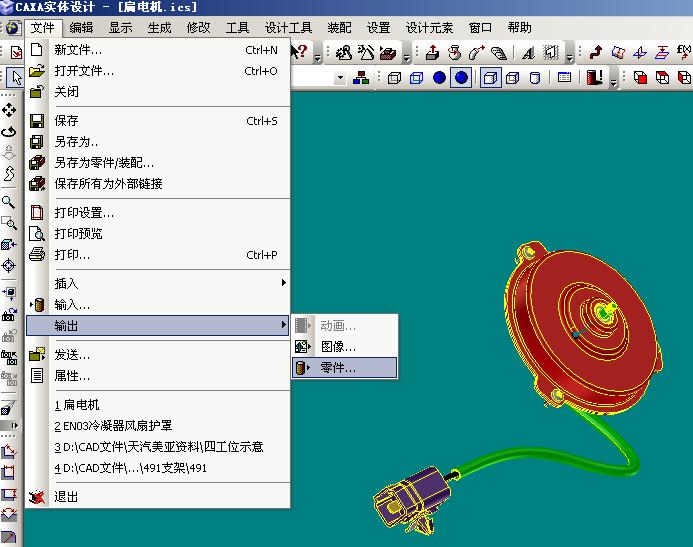Click the zoom magnifier icon
693x547 pixels.
pos(8,202)
